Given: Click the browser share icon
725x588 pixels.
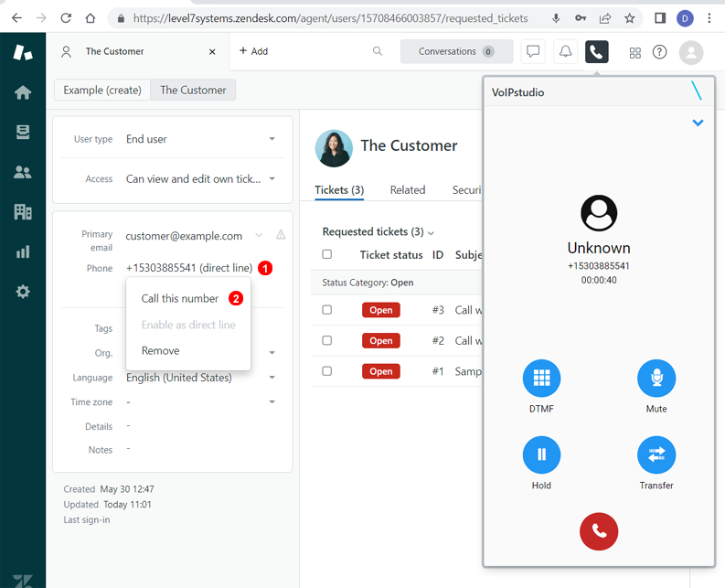Looking at the screenshot, I should tap(605, 18).
